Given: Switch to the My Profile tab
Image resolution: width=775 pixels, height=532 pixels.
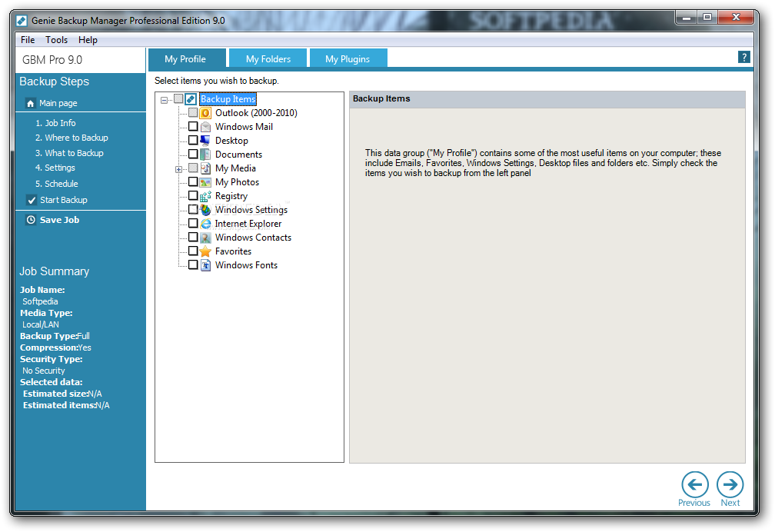Looking at the screenshot, I should [x=187, y=58].
